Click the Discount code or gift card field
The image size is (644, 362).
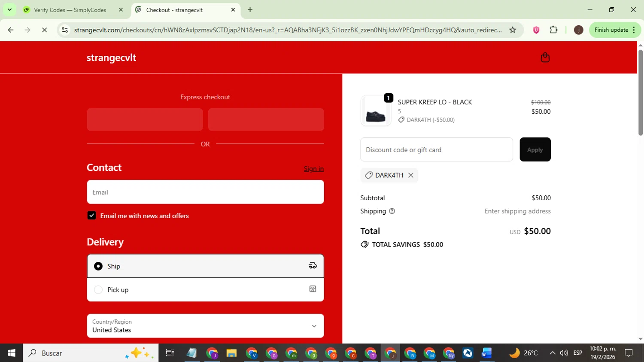point(437,149)
